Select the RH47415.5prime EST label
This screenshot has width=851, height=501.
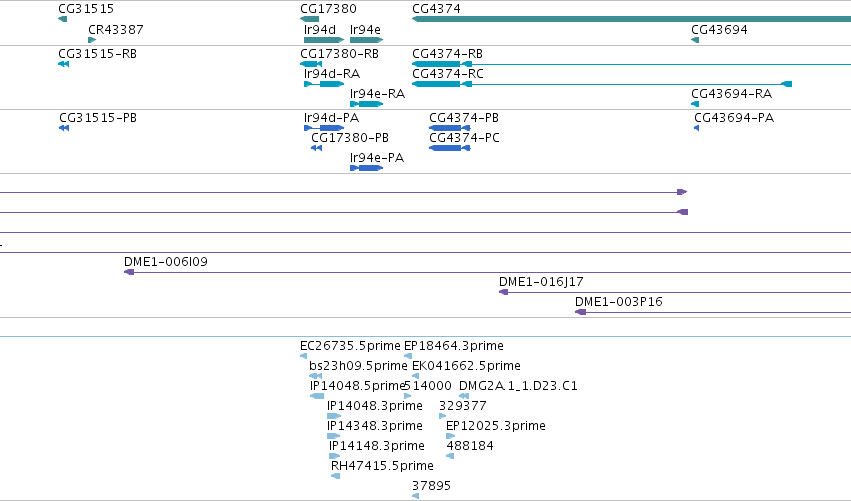[x=382, y=466]
